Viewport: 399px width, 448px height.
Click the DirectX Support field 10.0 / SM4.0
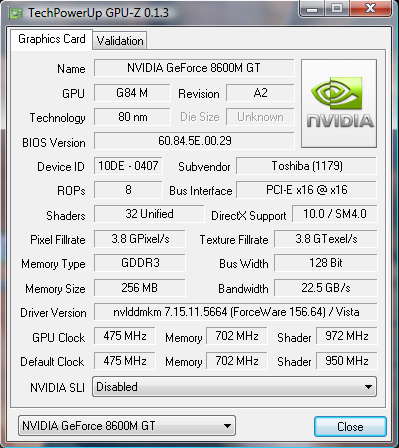coord(335,214)
